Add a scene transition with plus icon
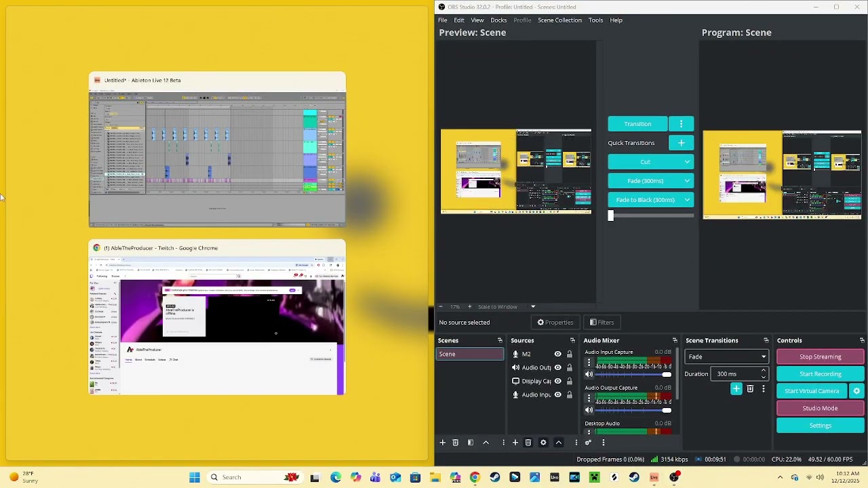Image resolution: width=868 pixels, height=488 pixels. point(736,389)
